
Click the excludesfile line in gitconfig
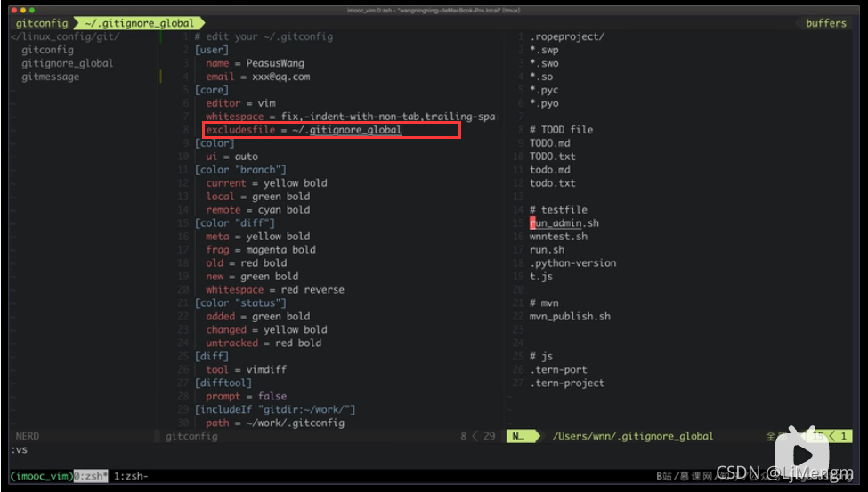pos(304,130)
